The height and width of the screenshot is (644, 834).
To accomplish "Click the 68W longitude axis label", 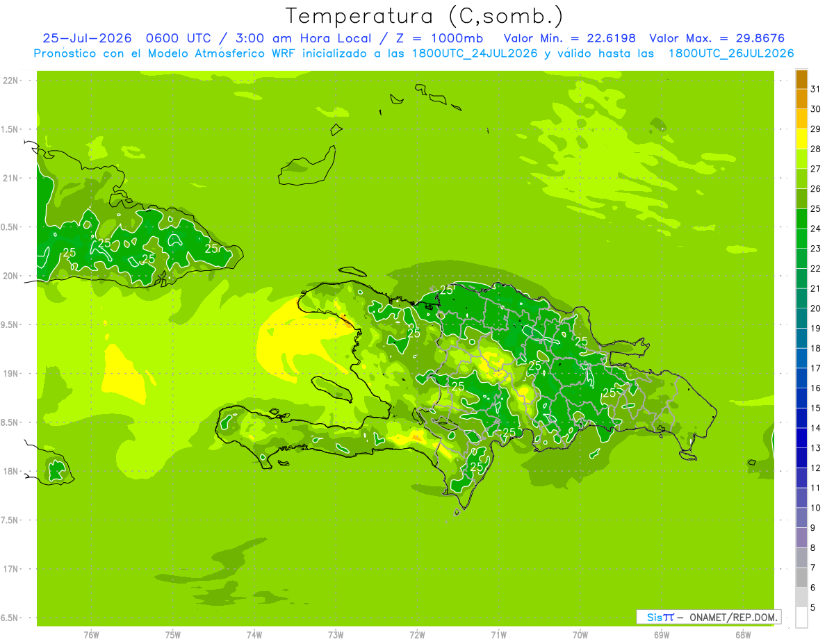I will click(x=743, y=634).
